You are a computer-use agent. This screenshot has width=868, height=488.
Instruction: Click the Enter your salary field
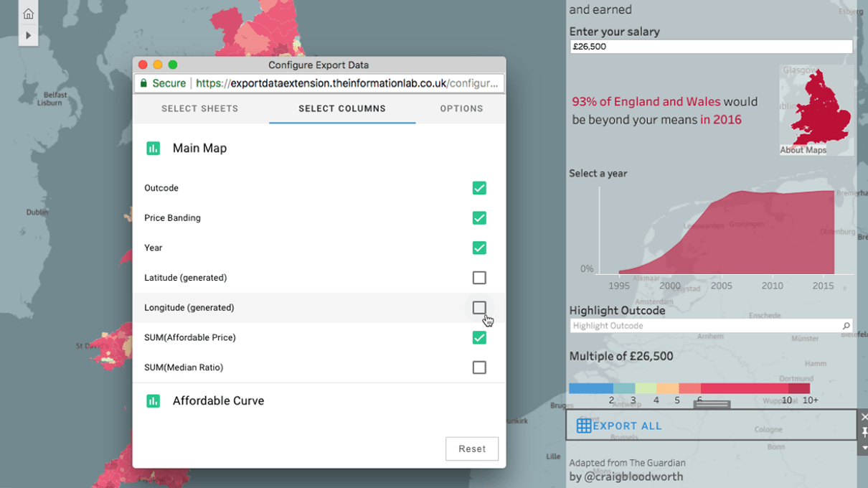pos(710,47)
